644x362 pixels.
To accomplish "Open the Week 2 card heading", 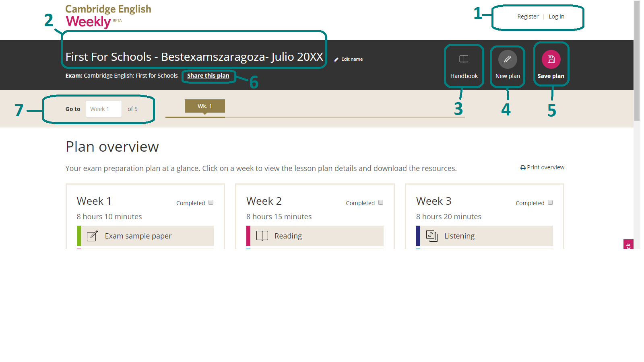I will (264, 201).
